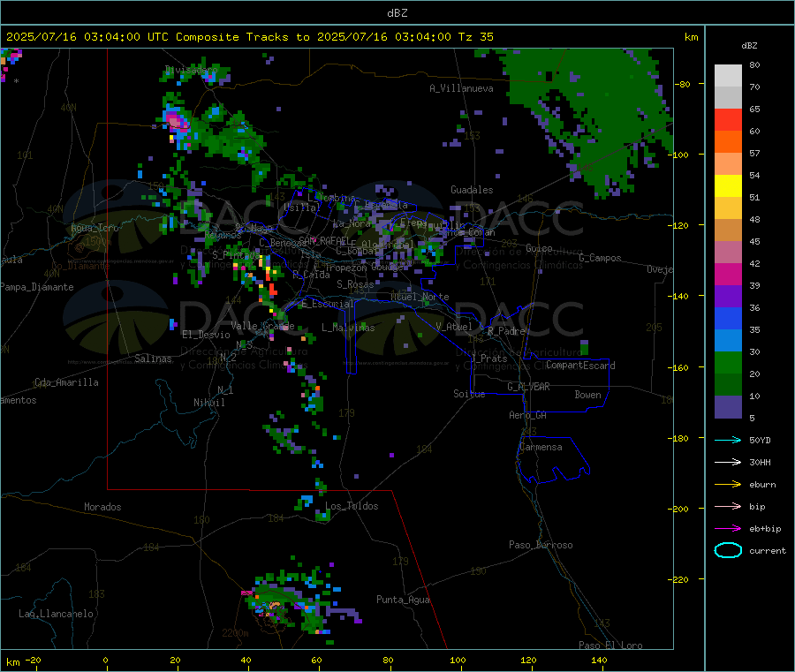Select the Guico map label
This screenshot has height=672, width=795.
point(539,248)
